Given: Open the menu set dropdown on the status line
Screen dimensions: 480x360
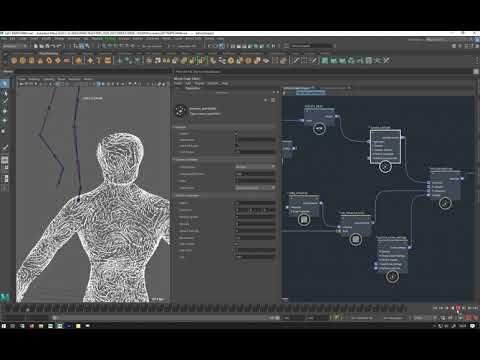Looking at the screenshot, I should (15, 46).
